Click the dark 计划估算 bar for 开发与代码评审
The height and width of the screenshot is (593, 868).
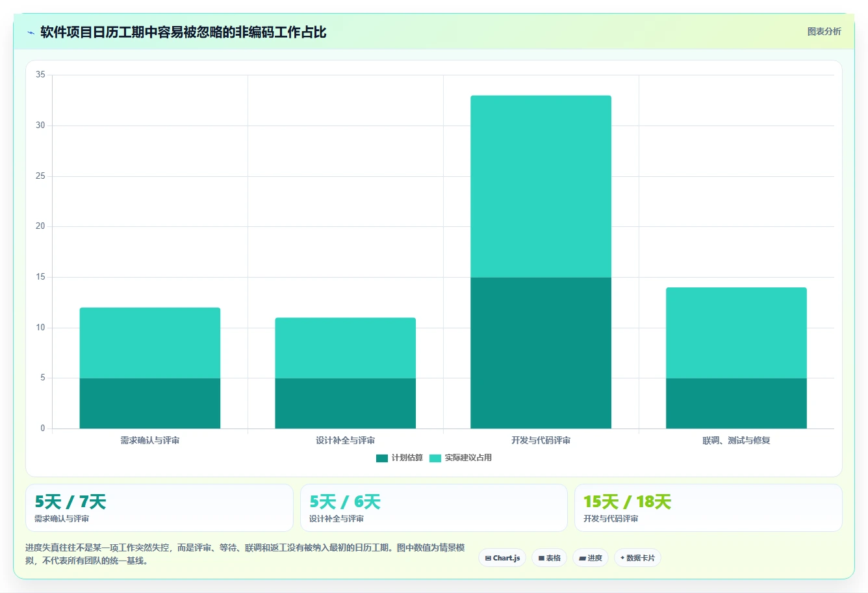(x=541, y=353)
